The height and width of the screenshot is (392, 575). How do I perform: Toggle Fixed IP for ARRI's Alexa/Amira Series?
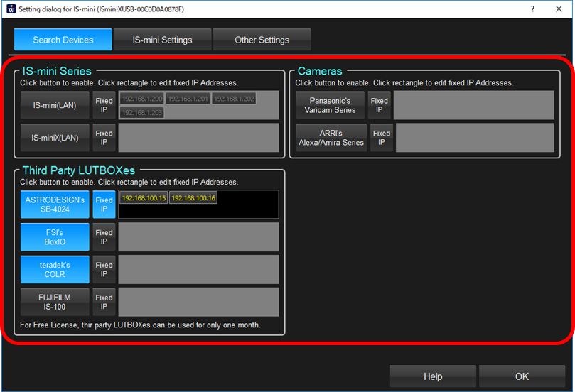pyautogui.click(x=382, y=138)
